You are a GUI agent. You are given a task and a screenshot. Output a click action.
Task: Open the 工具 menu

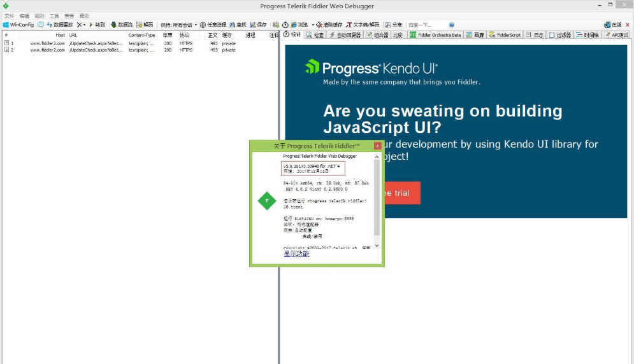click(x=54, y=16)
